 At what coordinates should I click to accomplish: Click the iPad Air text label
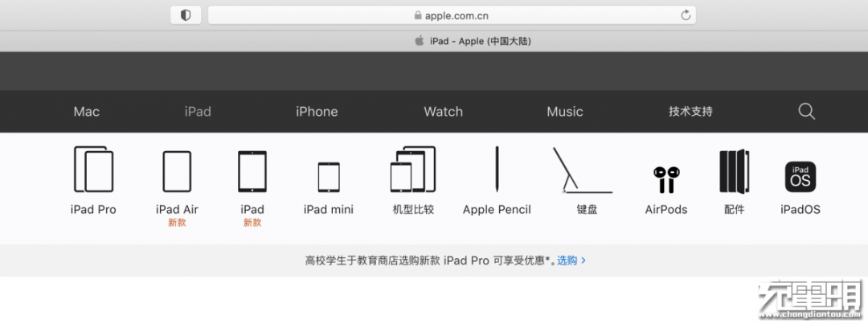[x=177, y=209]
